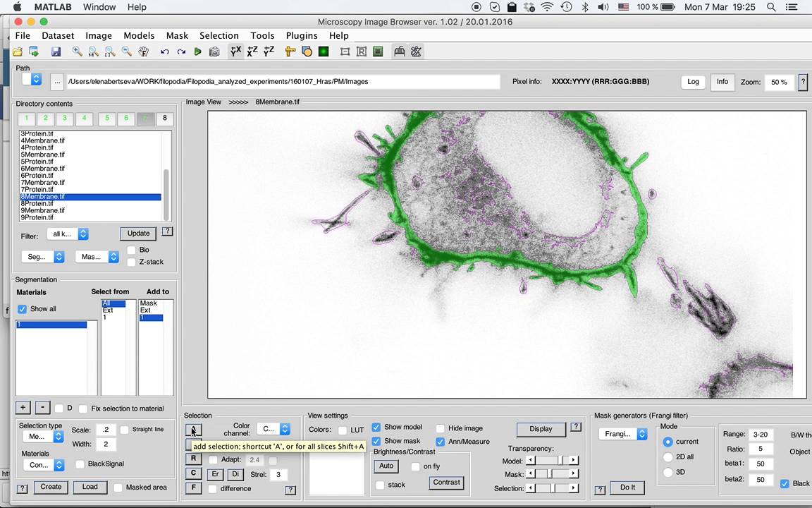This screenshot has height=508, width=812.
Task: Select the 2D all mode radio button
Action: tap(668, 456)
